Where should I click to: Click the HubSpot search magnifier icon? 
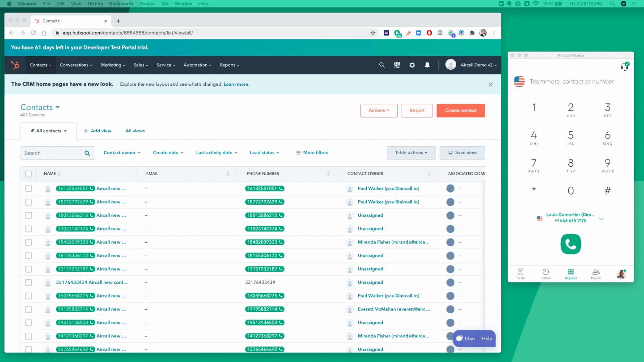381,65
